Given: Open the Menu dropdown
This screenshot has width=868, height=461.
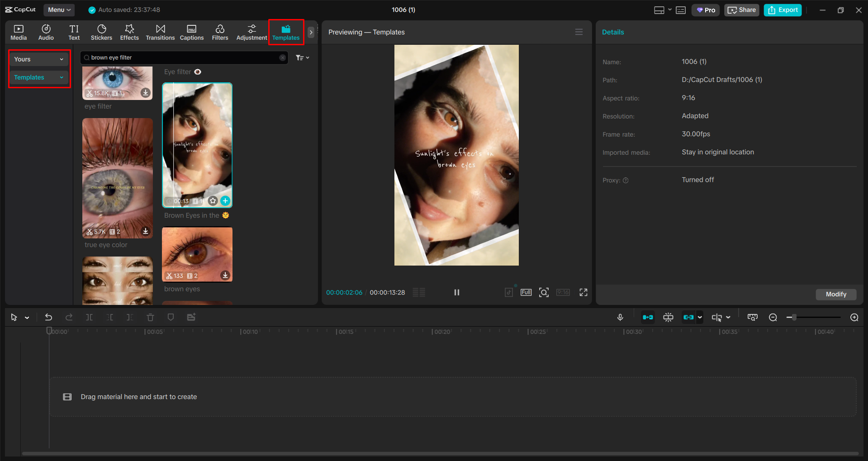Looking at the screenshot, I should (x=59, y=10).
